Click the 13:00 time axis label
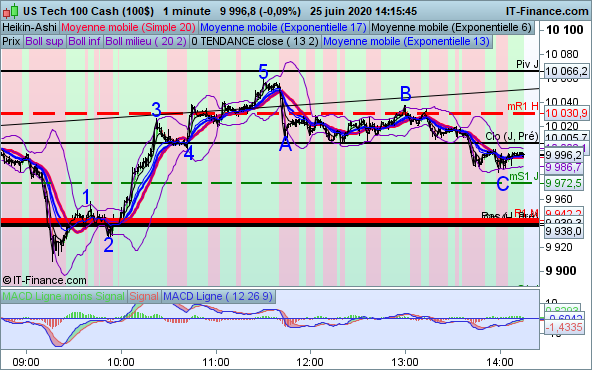This screenshot has height=370, width=592. 405,362
